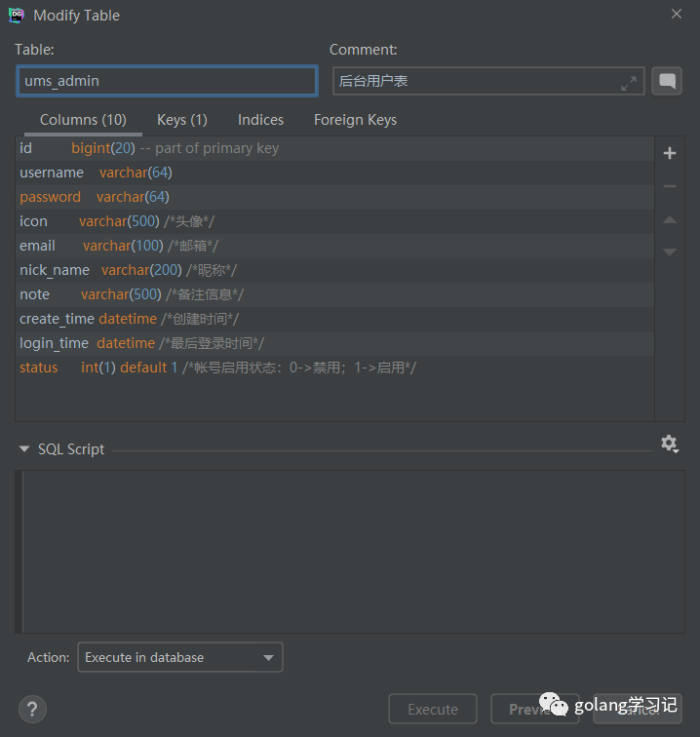Switch to the Keys (1) tab

coord(181,120)
